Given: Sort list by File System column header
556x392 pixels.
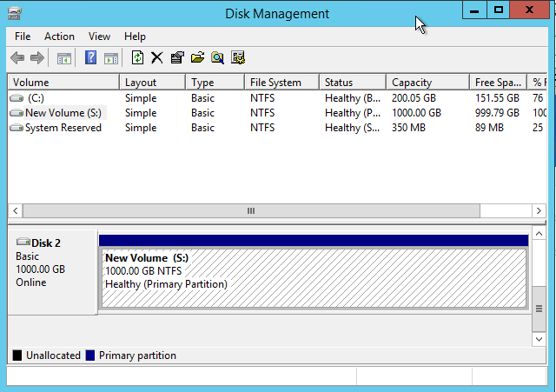Looking at the screenshot, I should 275,83.
